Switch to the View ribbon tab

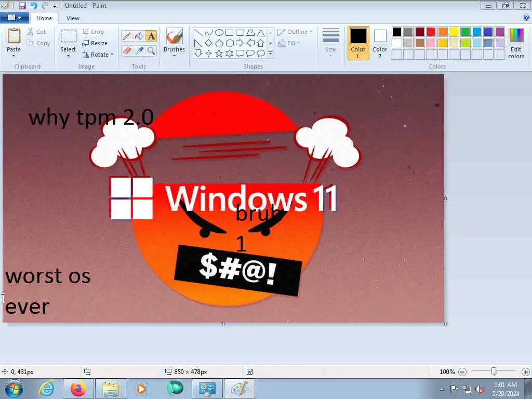(73, 18)
